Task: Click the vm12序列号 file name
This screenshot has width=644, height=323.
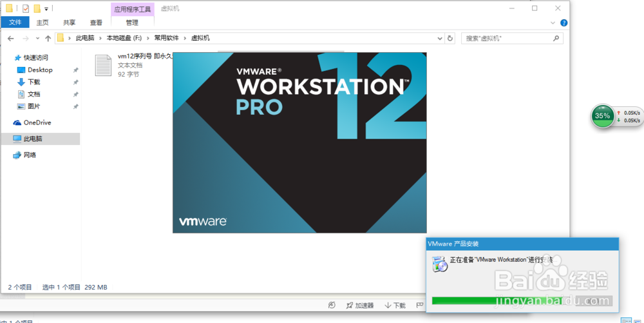Action: 145,57
